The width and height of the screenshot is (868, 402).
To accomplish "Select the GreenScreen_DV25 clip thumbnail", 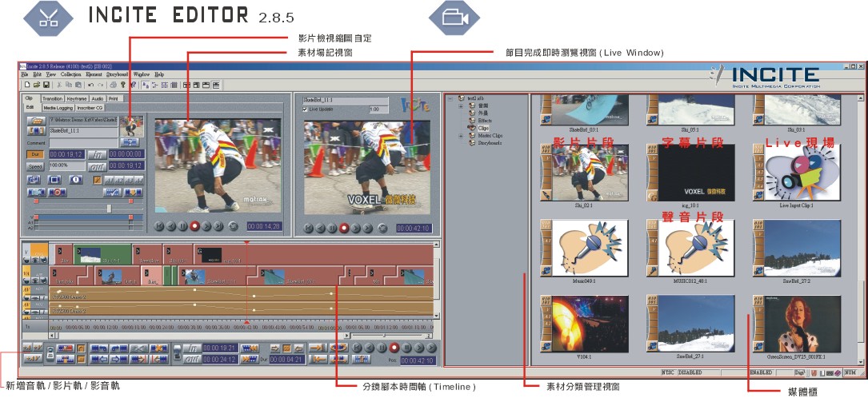I will coord(797,324).
